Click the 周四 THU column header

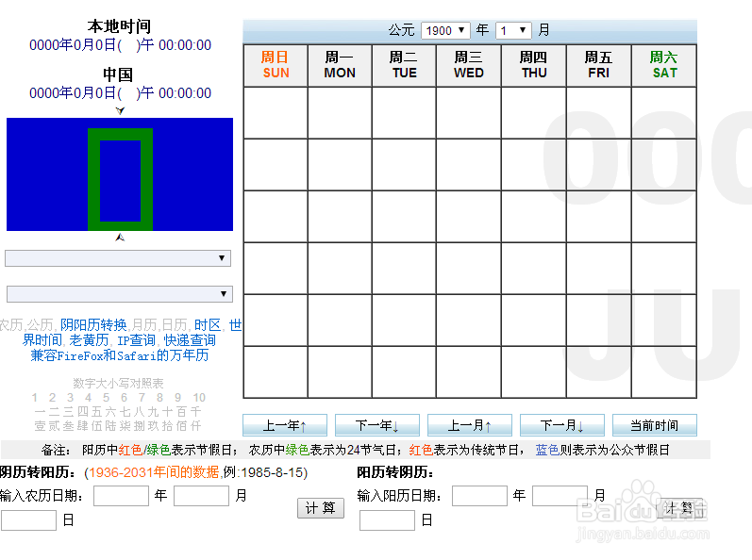pos(534,65)
